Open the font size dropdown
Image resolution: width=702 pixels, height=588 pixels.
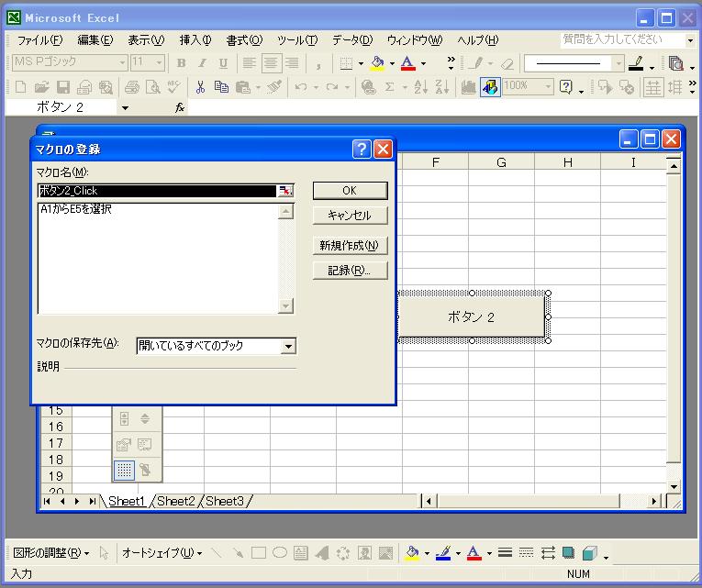click(160, 63)
